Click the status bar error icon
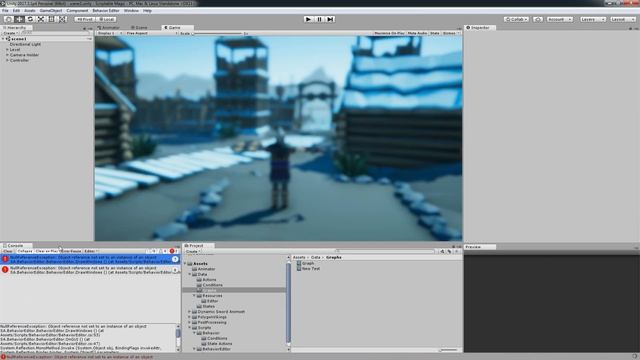 3,357
